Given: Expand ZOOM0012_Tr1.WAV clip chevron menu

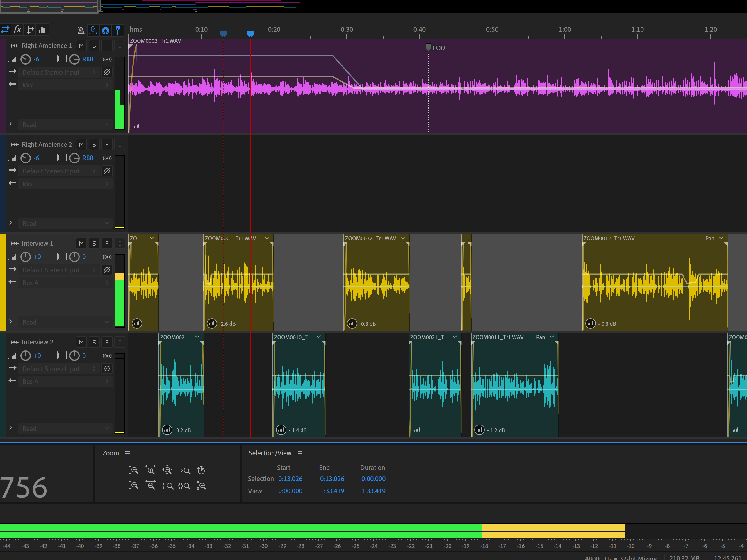Looking at the screenshot, I should click(x=721, y=238).
